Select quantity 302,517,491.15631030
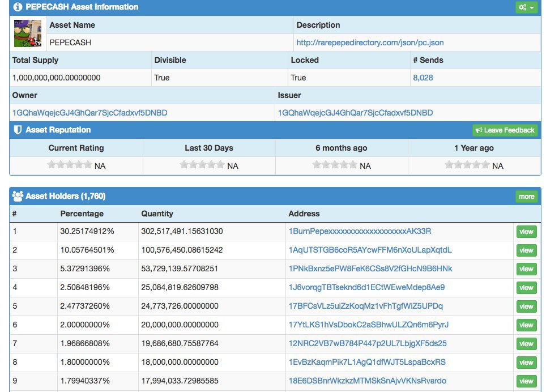This screenshot has height=392, width=559. pos(182,231)
